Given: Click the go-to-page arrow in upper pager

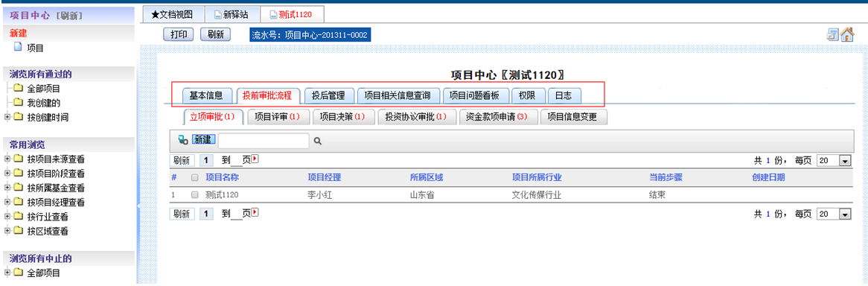Looking at the screenshot, I should coord(255,159).
